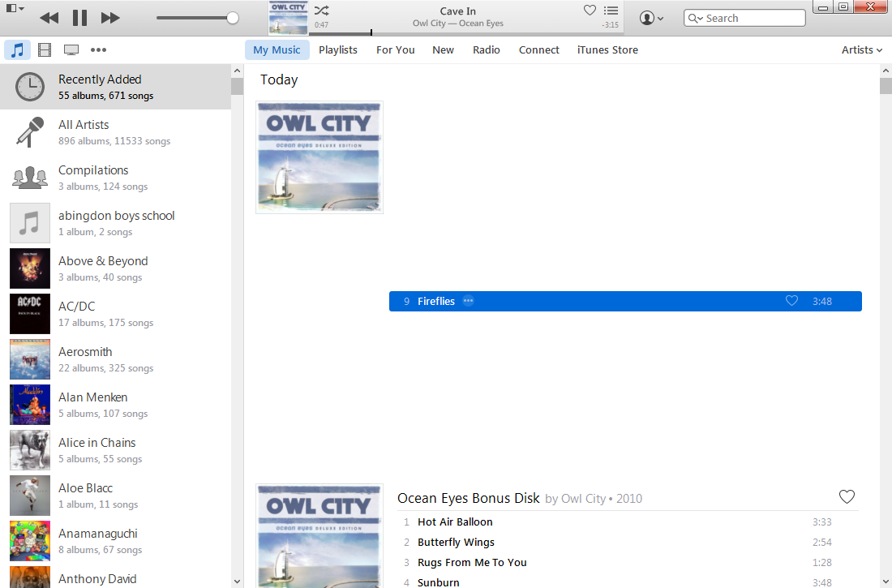Open the account menu
The width and height of the screenshot is (892, 588).
pyautogui.click(x=651, y=18)
